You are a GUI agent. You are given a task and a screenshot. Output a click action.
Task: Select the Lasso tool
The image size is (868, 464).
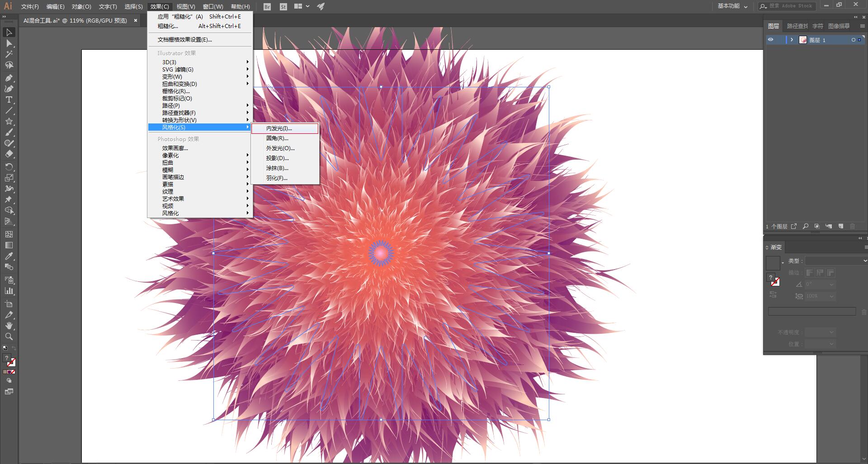pos(9,65)
